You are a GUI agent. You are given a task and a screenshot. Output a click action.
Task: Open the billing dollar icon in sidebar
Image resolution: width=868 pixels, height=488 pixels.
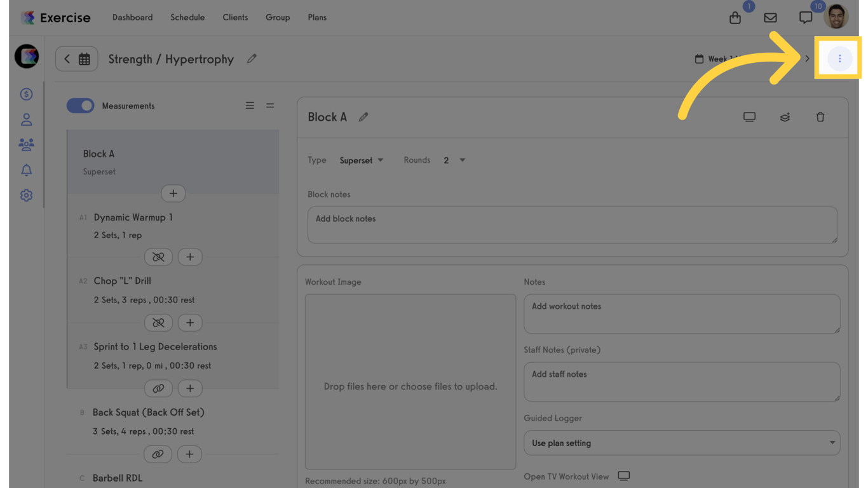26,94
